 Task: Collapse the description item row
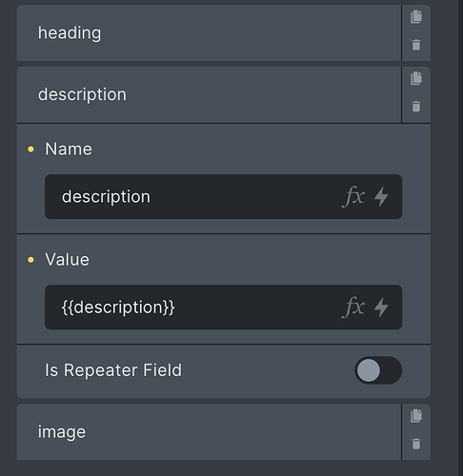click(209, 94)
